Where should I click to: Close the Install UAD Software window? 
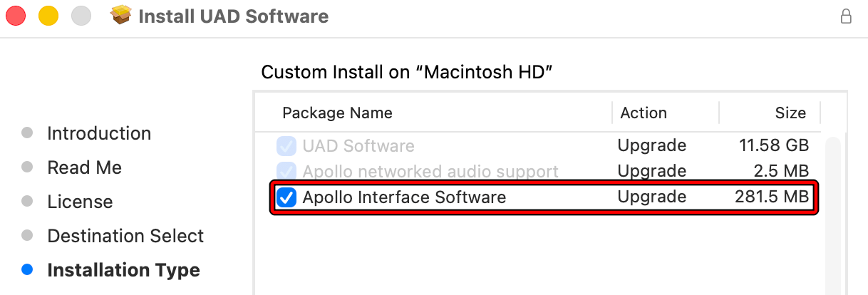coord(15,16)
